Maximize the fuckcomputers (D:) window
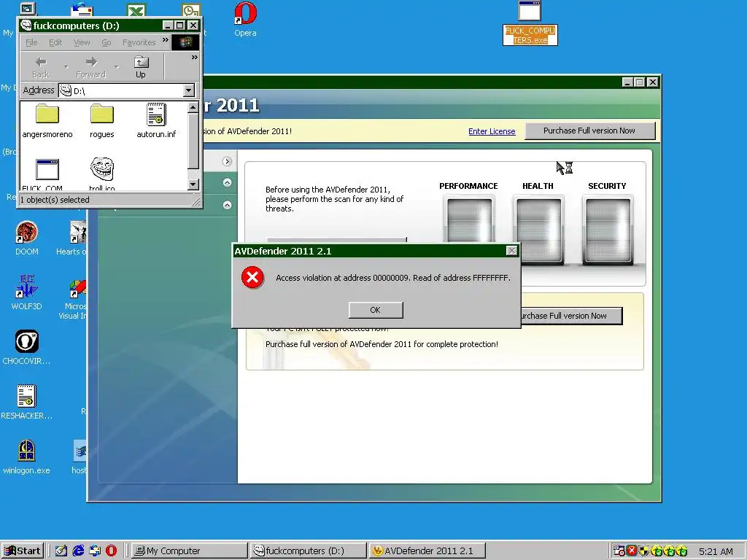The height and width of the screenshot is (560, 747). click(180, 26)
